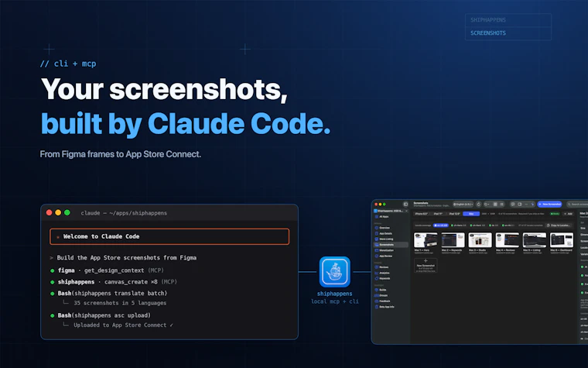Screen dimensions: 588x368
Task: Select the iPhone 6.5" device tab
Action: point(422,214)
